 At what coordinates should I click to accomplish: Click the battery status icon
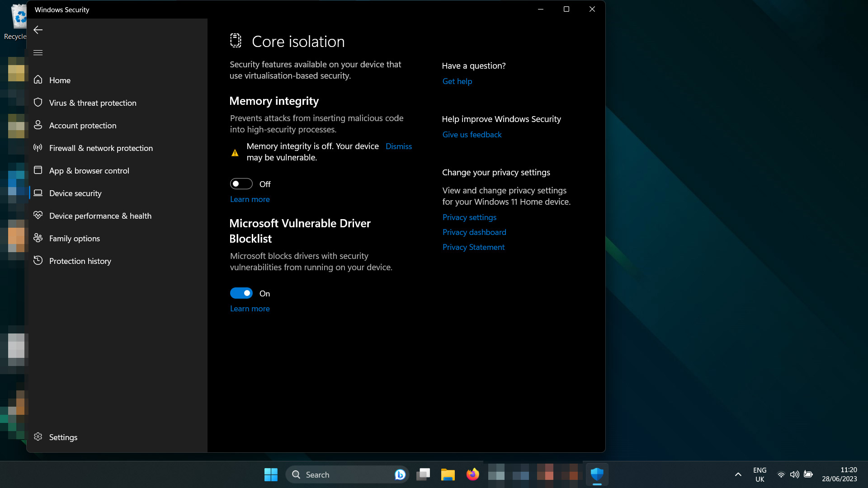tap(808, 474)
